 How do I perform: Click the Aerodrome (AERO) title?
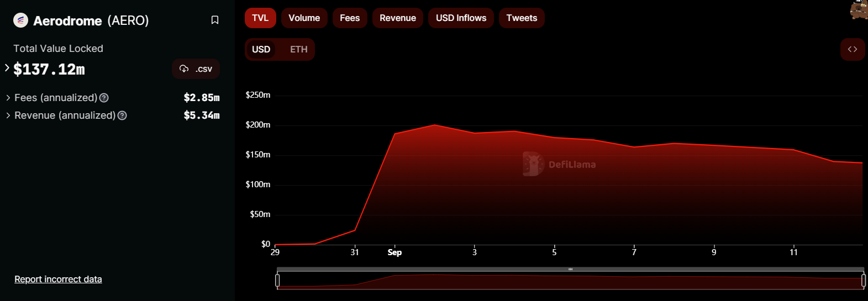coord(91,21)
